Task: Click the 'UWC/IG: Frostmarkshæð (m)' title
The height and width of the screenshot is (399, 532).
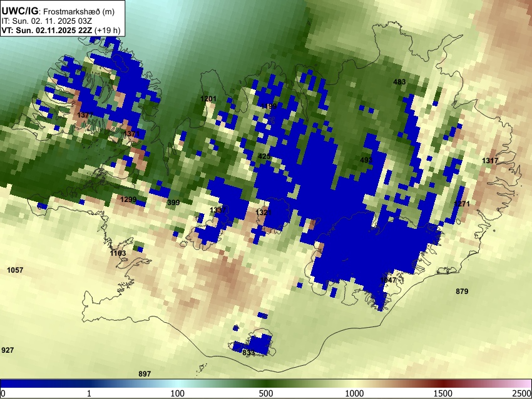Action: [58, 11]
